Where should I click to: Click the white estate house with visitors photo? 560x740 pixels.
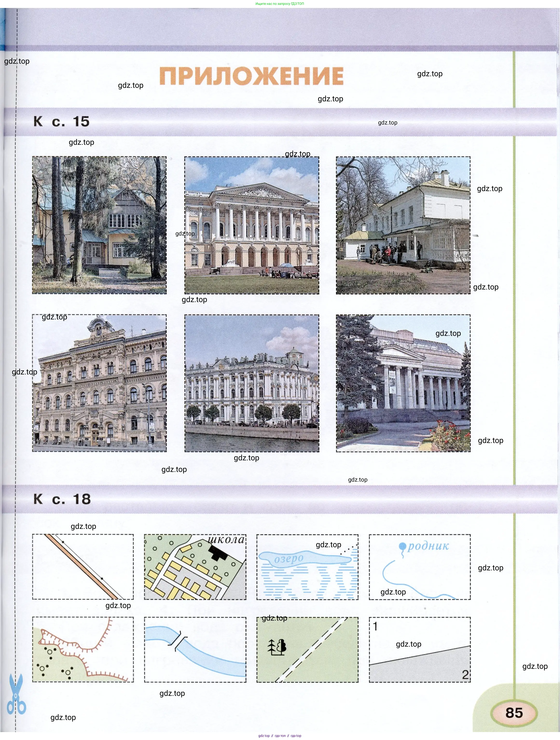point(403,225)
